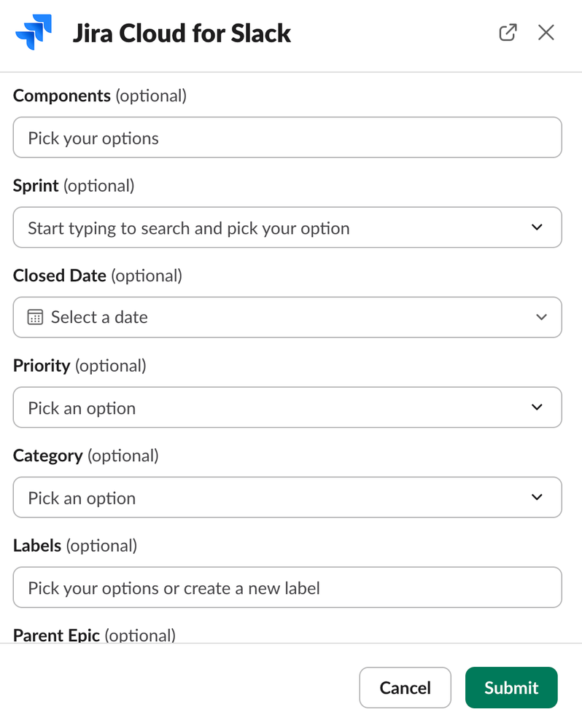Image resolution: width=582 pixels, height=728 pixels.
Task: Click the Closed Date field label
Action: (x=60, y=275)
